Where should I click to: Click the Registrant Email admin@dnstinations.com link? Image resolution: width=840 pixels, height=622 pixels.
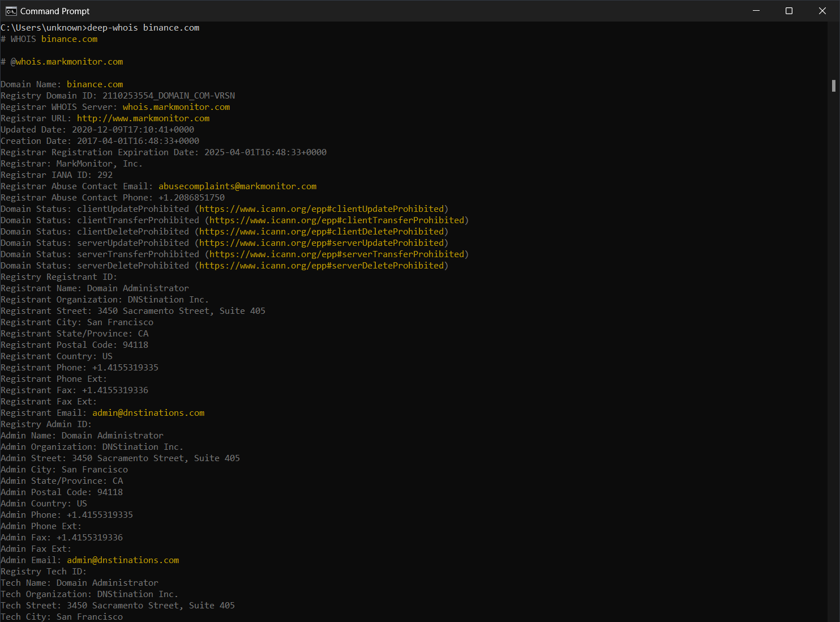148,412
